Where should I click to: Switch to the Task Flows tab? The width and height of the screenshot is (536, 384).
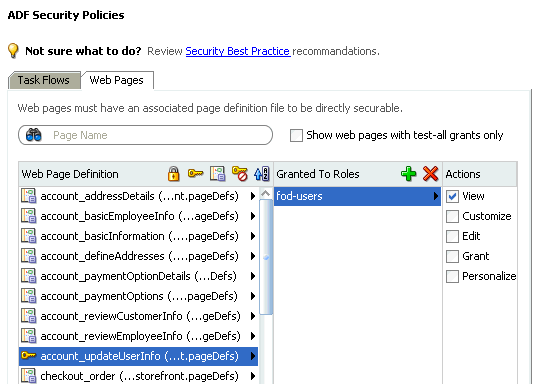click(44, 80)
